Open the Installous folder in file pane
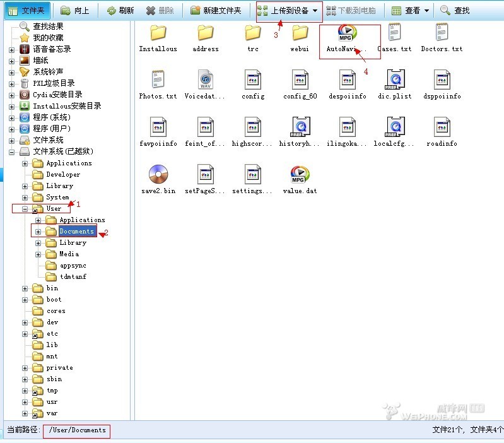The width and height of the screenshot is (504, 443). tap(158, 33)
